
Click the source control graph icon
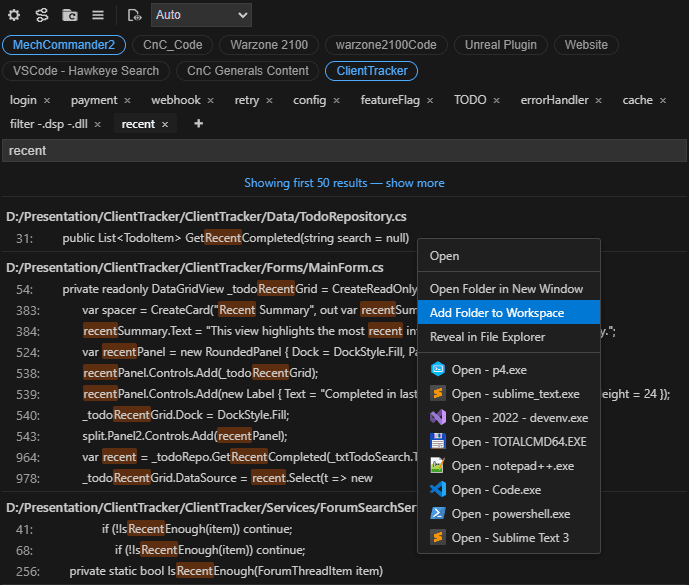[x=42, y=15]
